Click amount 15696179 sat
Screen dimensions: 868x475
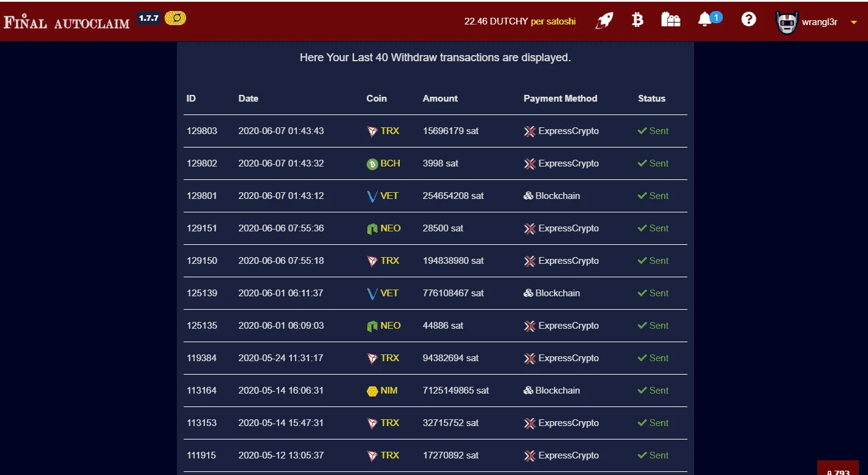click(x=451, y=131)
